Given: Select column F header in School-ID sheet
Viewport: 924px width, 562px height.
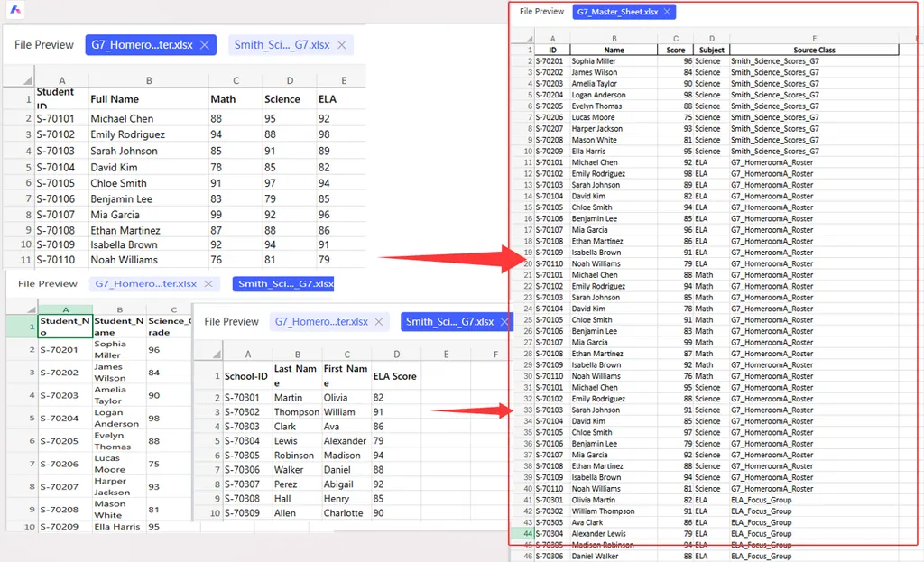Looking at the screenshot, I should [495, 355].
